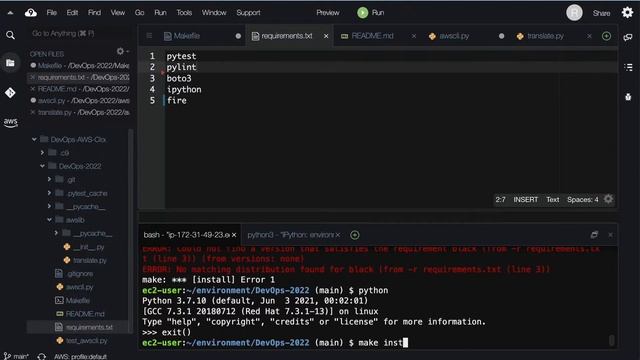
Task: Open the Edit menu
Action: point(72,13)
